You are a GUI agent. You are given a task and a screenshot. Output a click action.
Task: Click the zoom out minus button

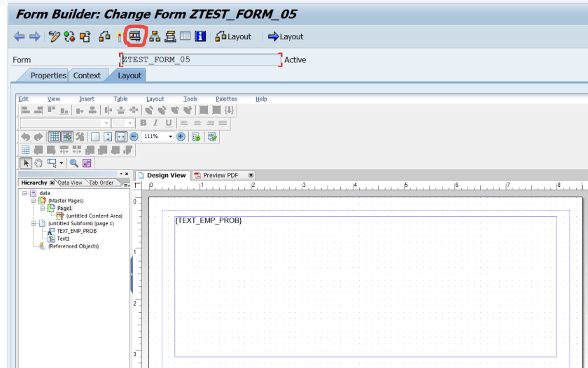tap(134, 136)
